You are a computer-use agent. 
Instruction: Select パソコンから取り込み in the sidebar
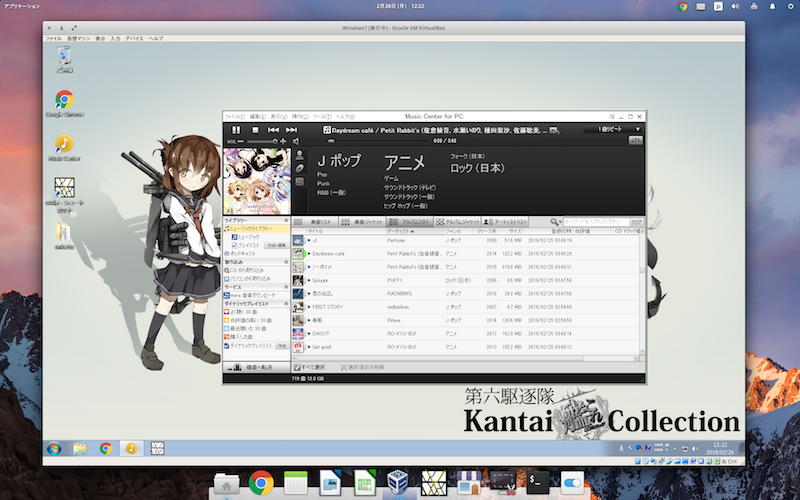pos(247,279)
